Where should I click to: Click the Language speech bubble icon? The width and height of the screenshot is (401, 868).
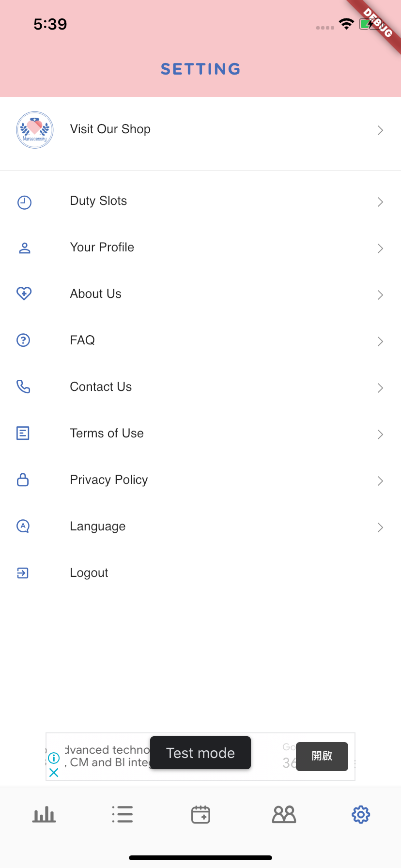pyautogui.click(x=23, y=526)
